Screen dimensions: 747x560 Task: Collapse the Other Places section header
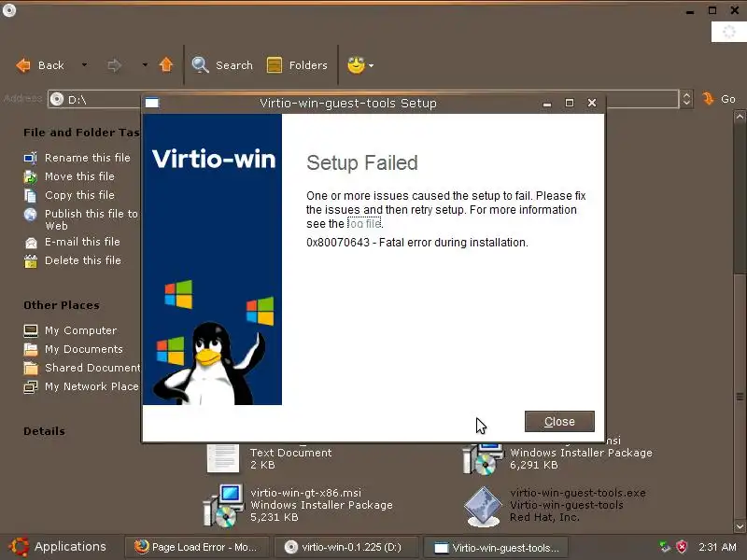click(62, 305)
